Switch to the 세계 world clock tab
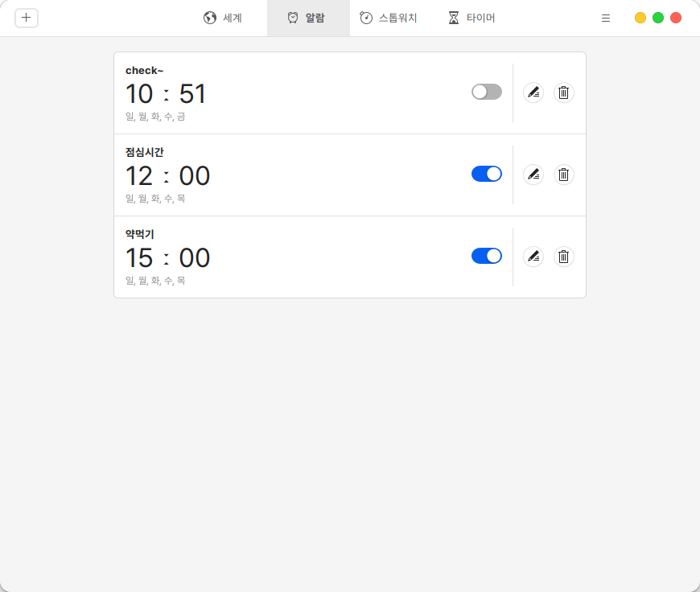The image size is (700, 592). (x=223, y=18)
